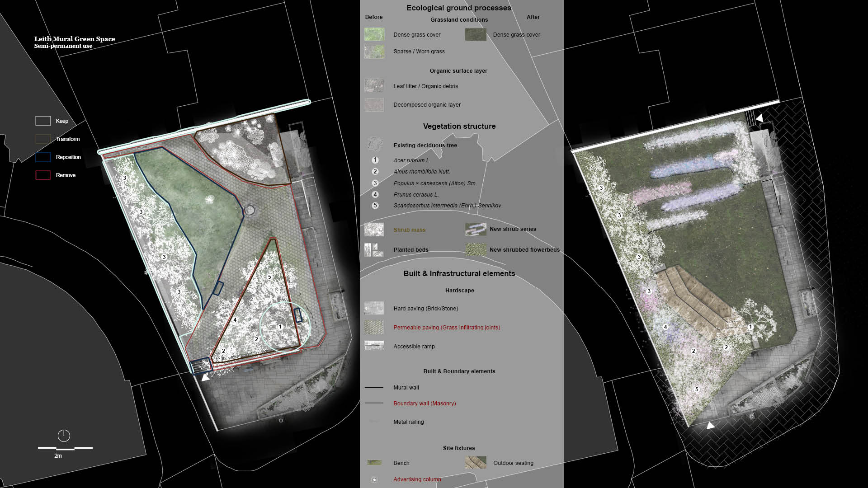The image size is (868, 488).
Task: Click the Boundary wall (Masonry) line symbol
Action: pyautogui.click(x=374, y=403)
